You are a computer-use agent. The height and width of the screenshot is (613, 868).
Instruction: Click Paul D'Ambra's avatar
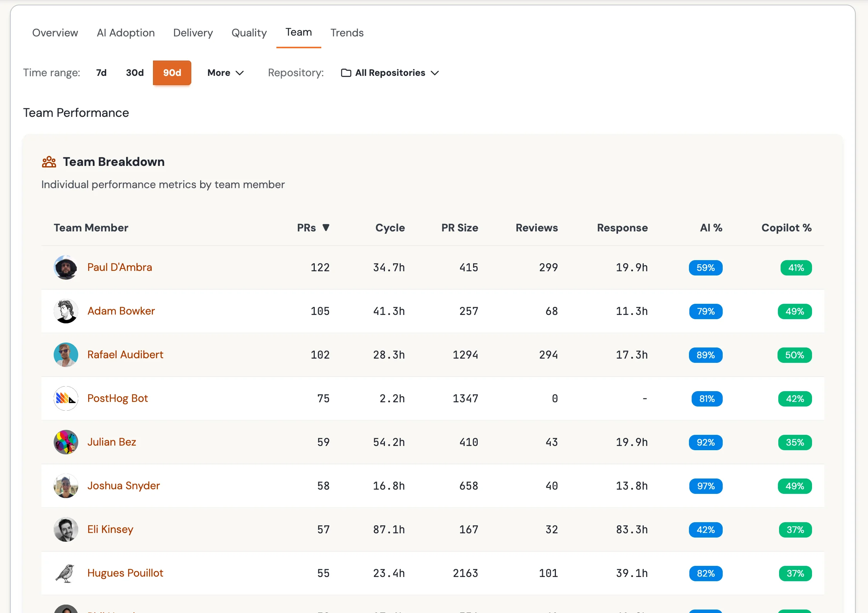pos(66,267)
